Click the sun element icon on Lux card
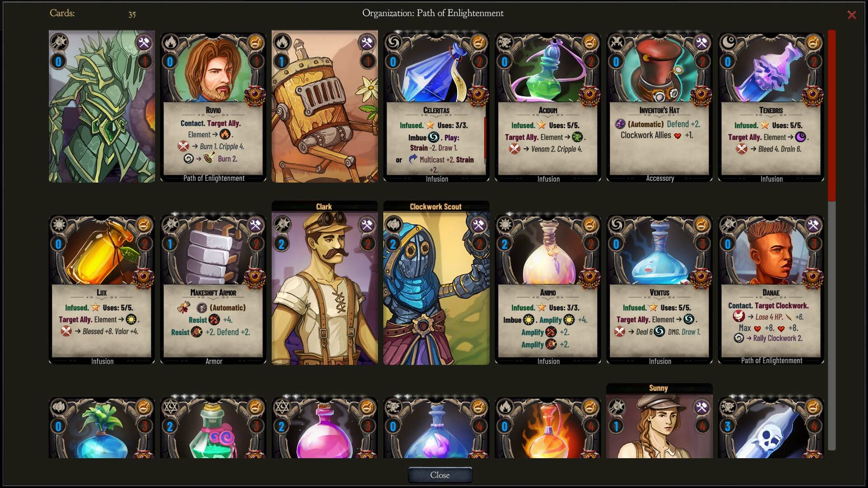The image size is (868, 488). click(59, 225)
